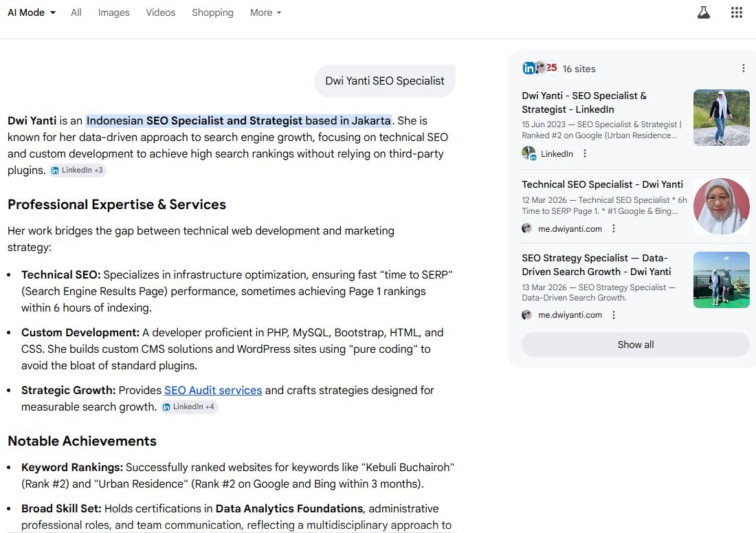
Task: Open the three-dot options for the SEO Strategy result
Action: [x=614, y=314]
